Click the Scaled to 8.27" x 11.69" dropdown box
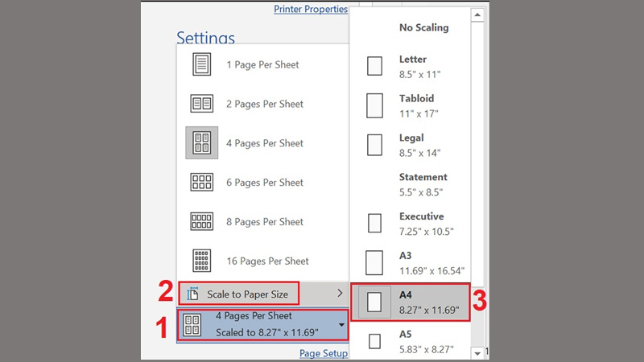Image resolution: width=644 pixels, height=362 pixels. click(x=263, y=325)
